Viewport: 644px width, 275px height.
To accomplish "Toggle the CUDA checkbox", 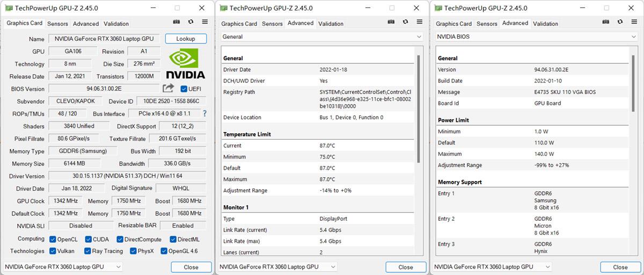I will [x=87, y=240].
